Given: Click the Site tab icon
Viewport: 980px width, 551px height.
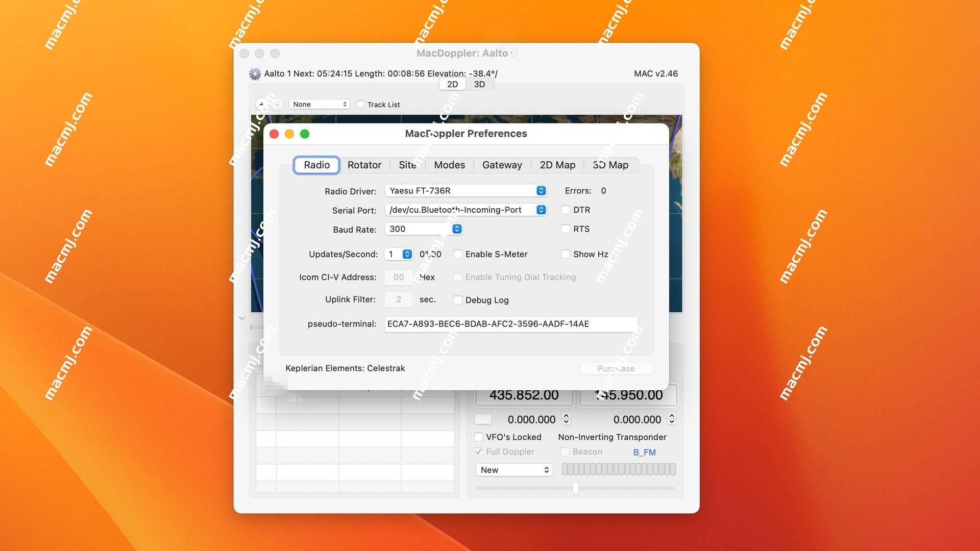Looking at the screenshot, I should click(406, 165).
